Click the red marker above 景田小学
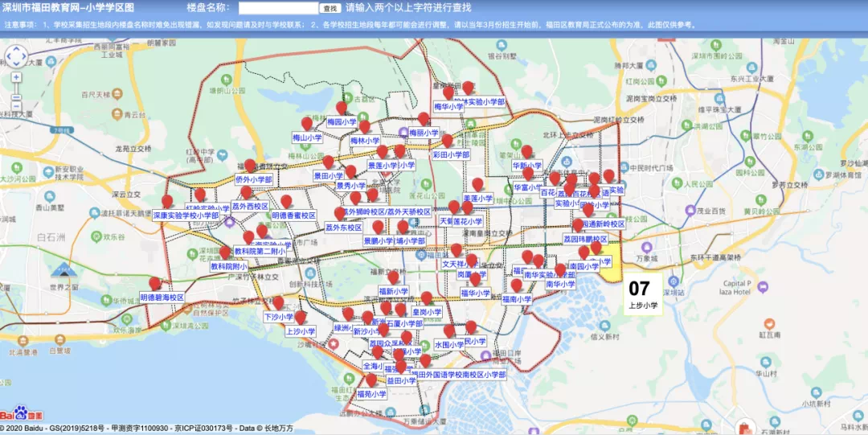 (328, 162)
